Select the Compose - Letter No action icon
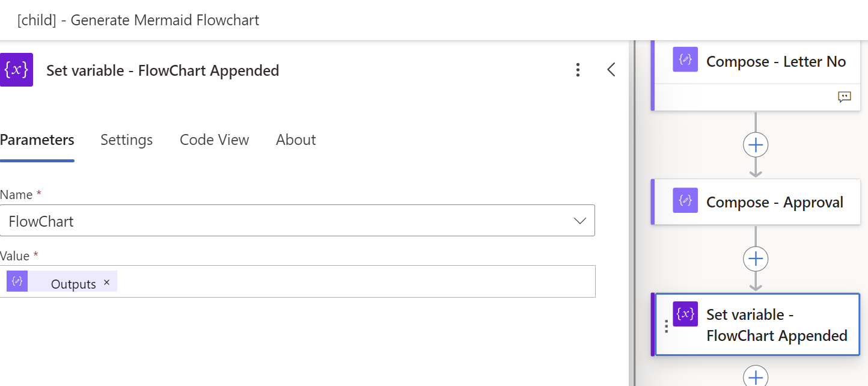 (685, 61)
